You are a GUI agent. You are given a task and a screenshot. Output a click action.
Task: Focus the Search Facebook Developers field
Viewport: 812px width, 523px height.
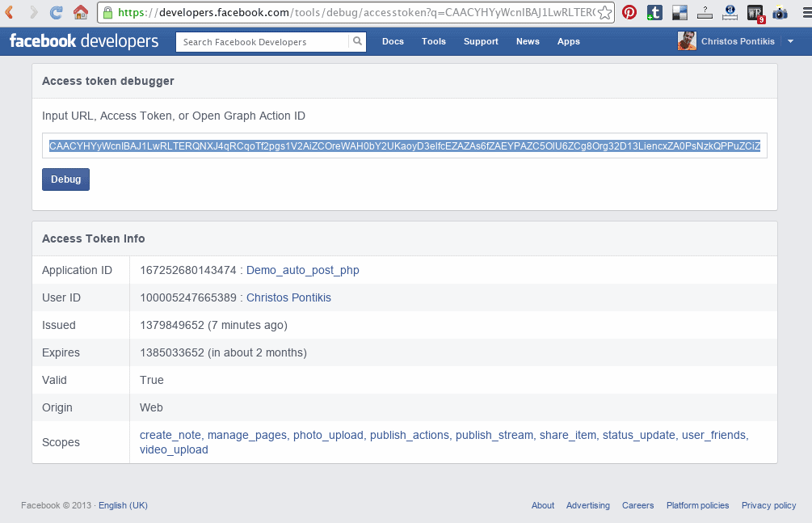262,42
